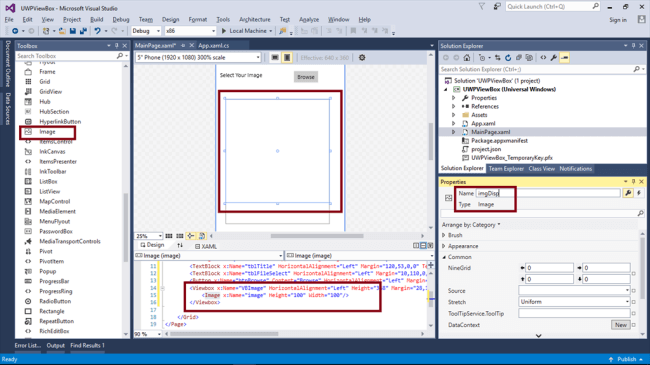650x365 pixels.
Task: Click the View Code icon in Solution Explorer
Action: click(543, 58)
